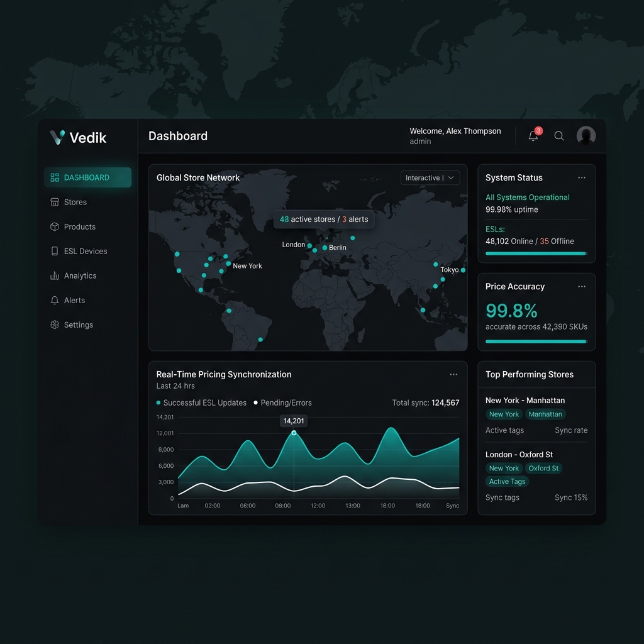Select the Analytics chart icon
This screenshot has width=644, height=644.
[53, 275]
